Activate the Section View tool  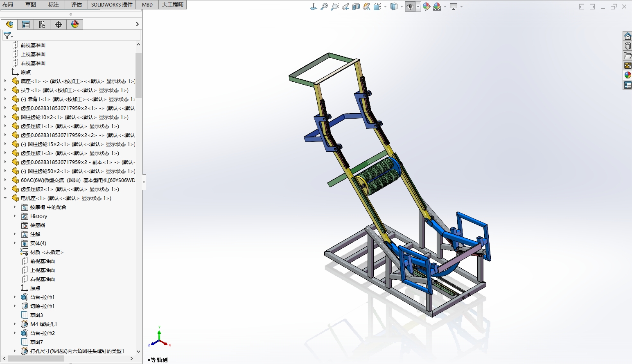pyautogui.click(x=356, y=7)
